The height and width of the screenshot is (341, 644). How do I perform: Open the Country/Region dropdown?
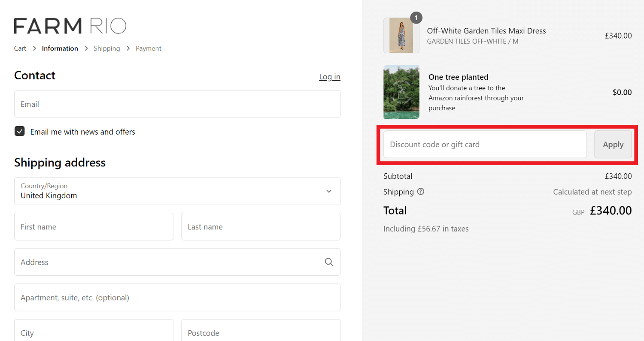pos(177,191)
